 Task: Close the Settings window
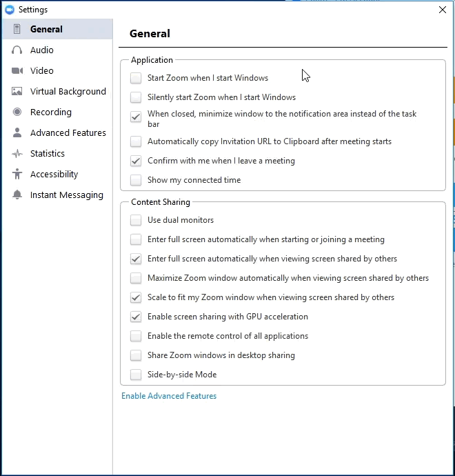click(443, 10)
